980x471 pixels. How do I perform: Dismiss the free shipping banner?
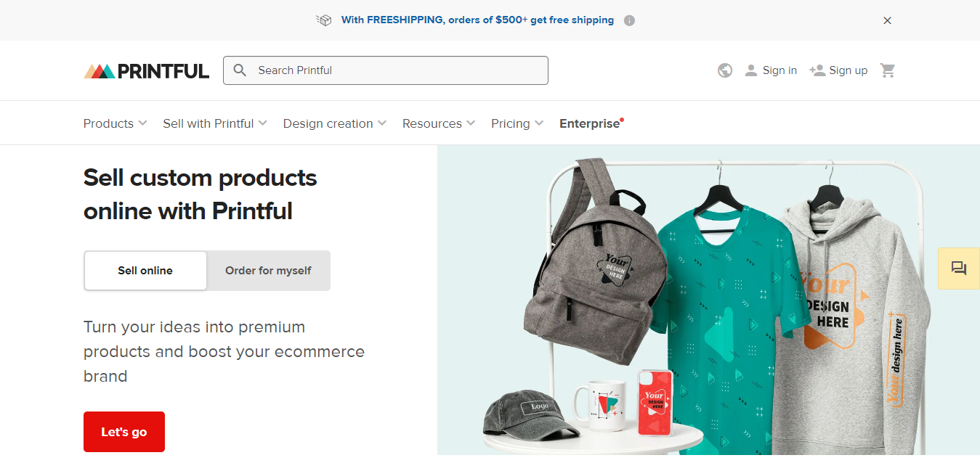887,20
